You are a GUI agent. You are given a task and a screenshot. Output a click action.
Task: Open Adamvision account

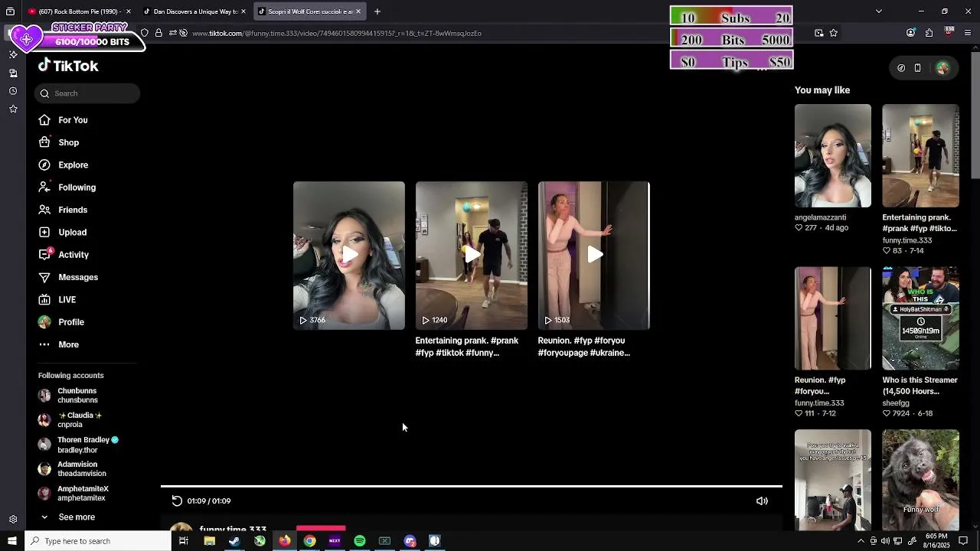[x=73, y=468]
